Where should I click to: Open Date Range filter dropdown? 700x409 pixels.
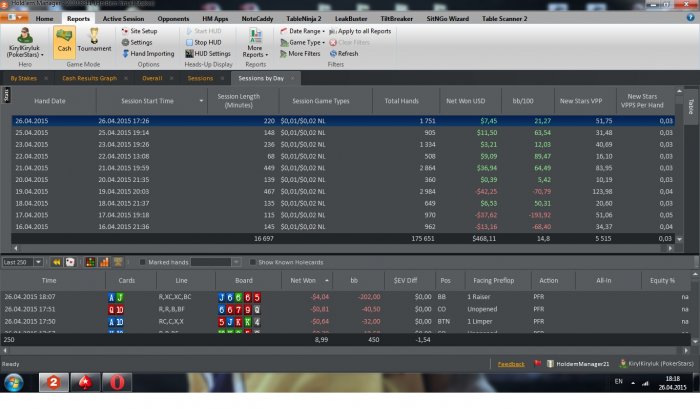302,31
